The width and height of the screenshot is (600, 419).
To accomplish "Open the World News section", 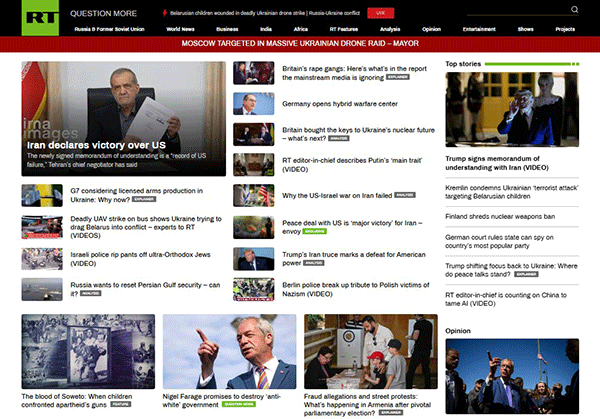I will click(x=180, y=29).
